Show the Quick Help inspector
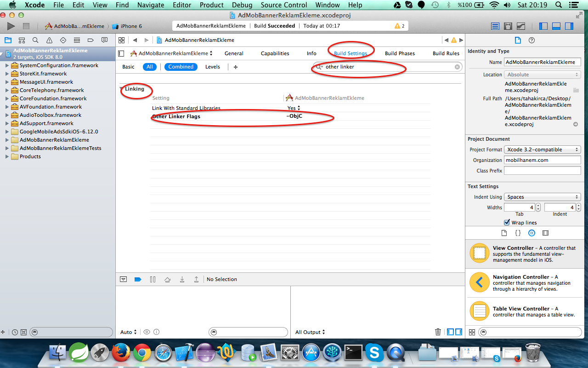Viewport: 588px width, 368px height. [x=531, y=40]
